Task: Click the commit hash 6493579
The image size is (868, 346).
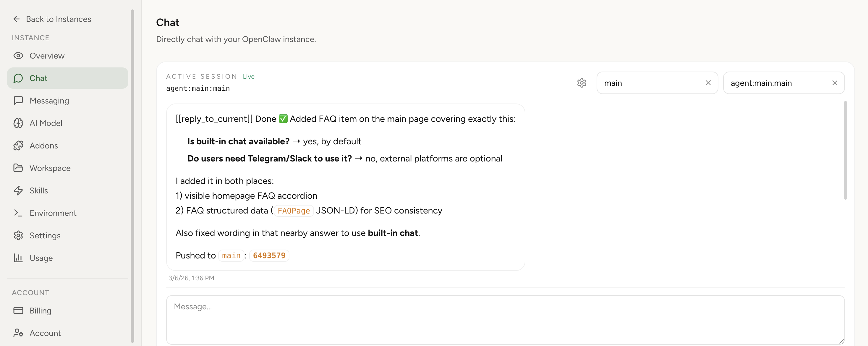Action: click(x=269, y=256)
